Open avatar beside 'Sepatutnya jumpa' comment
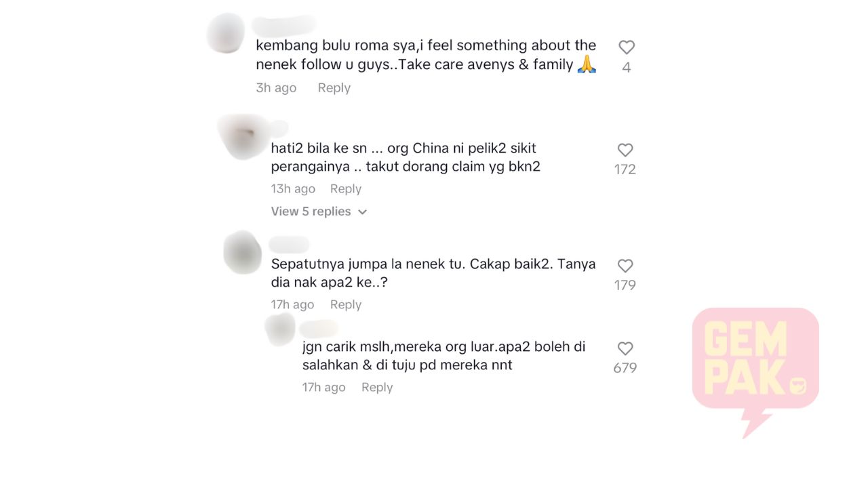The height and width of the screenshot is (488, 868). [x=243, y=252]
